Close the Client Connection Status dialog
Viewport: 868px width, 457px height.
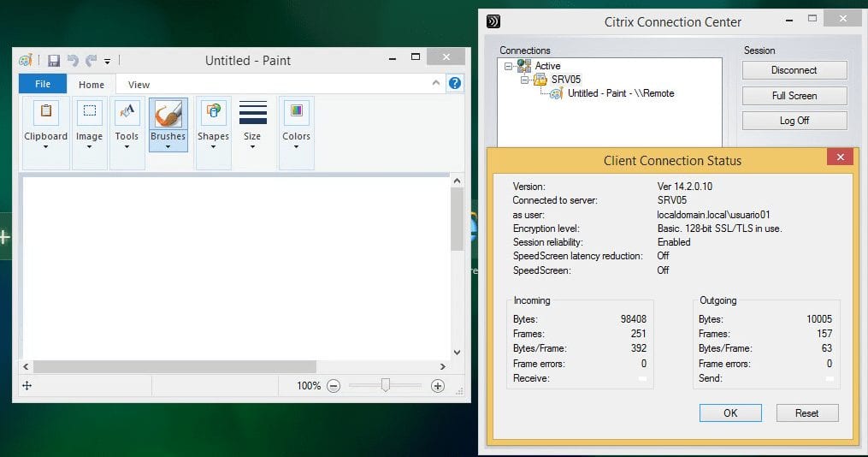pos(840,157)
